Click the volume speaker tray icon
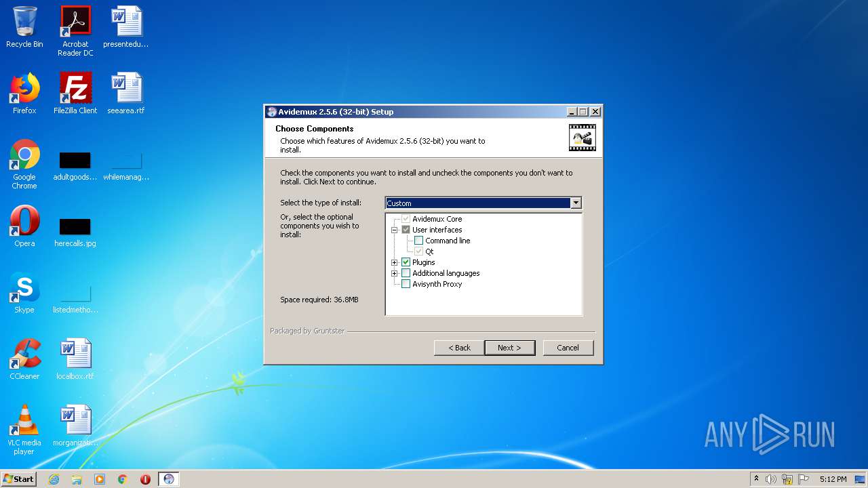The image size is (868, 488). tap(771, 479)
